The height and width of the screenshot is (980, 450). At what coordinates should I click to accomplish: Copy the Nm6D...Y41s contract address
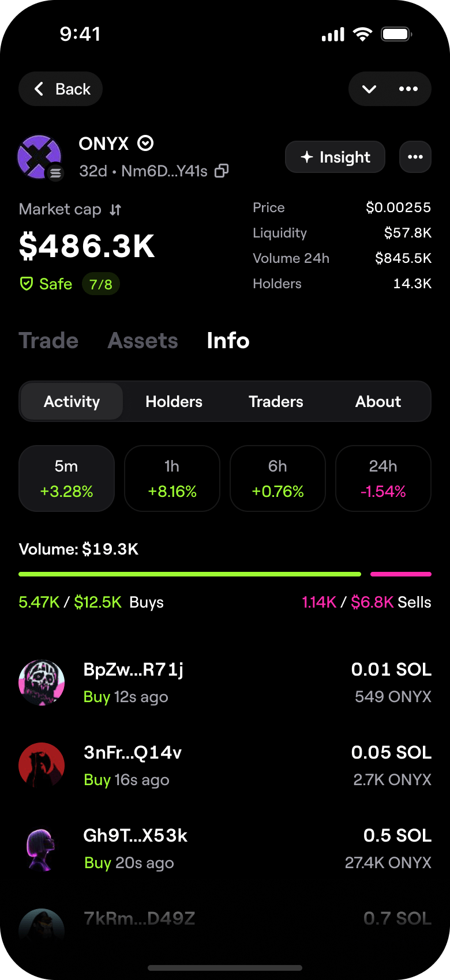point(222,171)
